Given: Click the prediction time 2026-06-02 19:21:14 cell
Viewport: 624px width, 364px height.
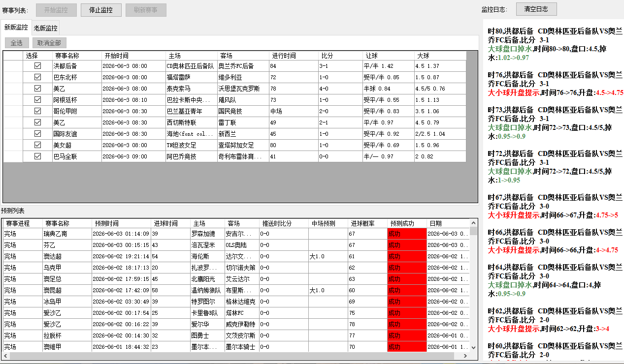Looking at the screenshot, I should tap(121, 256).
